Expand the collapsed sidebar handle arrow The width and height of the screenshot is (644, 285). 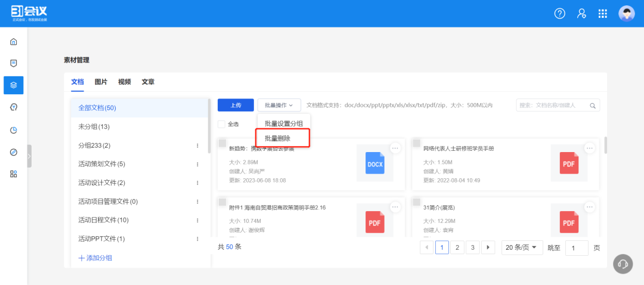[x=29, y=156]
